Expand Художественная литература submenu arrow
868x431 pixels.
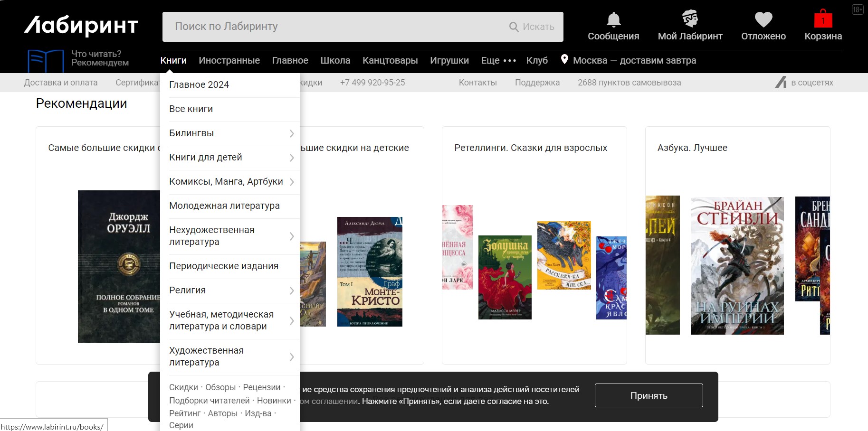292,357
